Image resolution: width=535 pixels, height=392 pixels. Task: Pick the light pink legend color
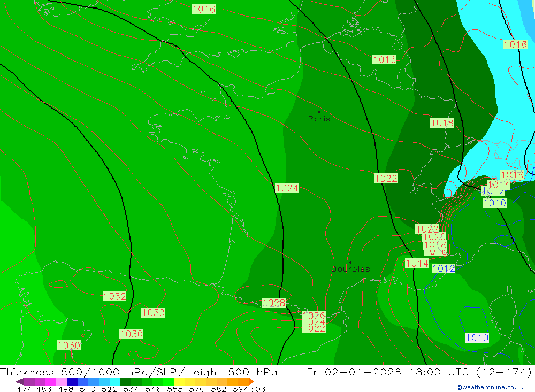click(62, 381)
